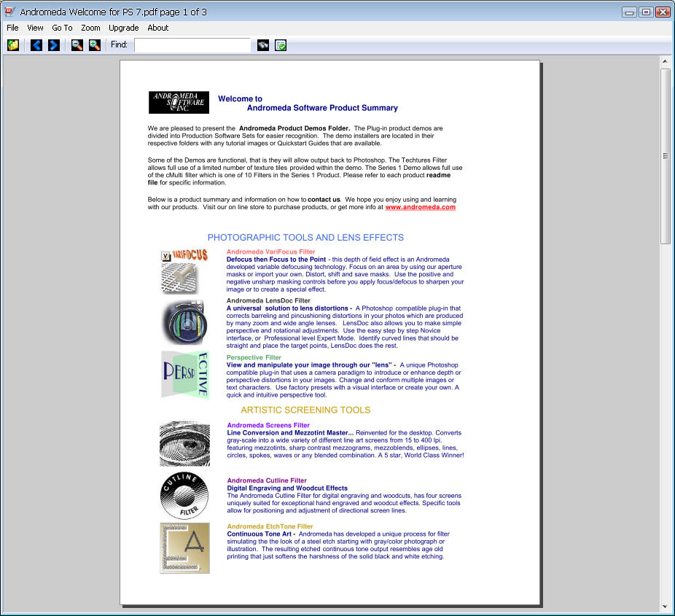Minimize the PDF viewer window
Image resolution: width=675 pixels, height=616 pixels.
tap(629, 12)
